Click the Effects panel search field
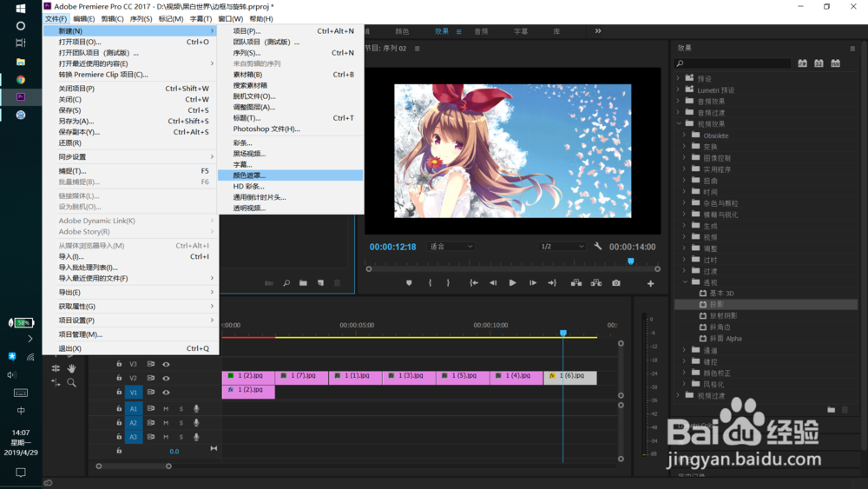This screenshot has width=868, height=489. [x=733, y=63]
